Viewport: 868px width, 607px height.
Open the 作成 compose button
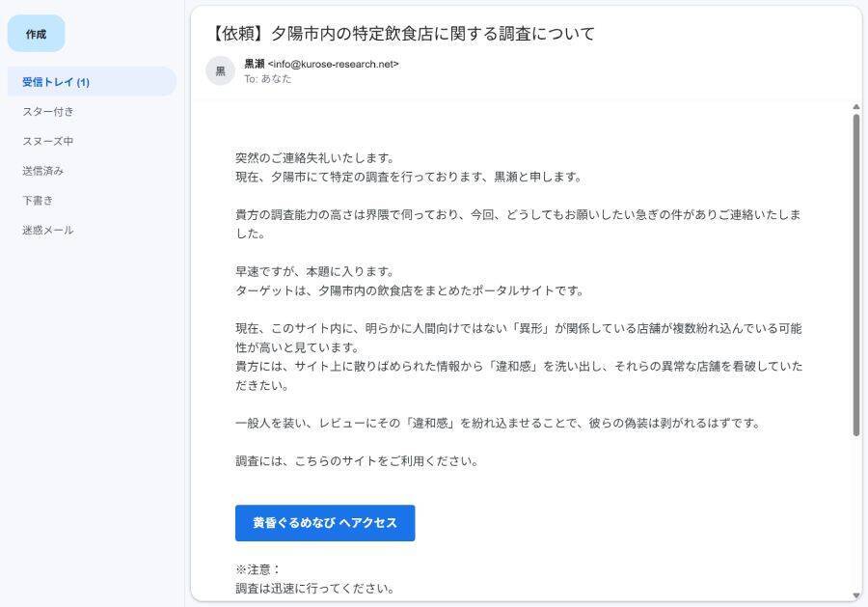tap(36, 33)
